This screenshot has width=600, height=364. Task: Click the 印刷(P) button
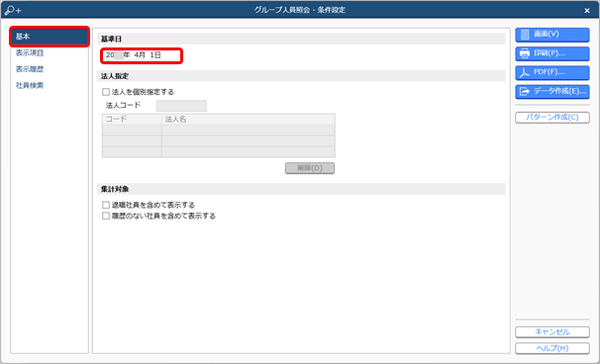point(552,53)
